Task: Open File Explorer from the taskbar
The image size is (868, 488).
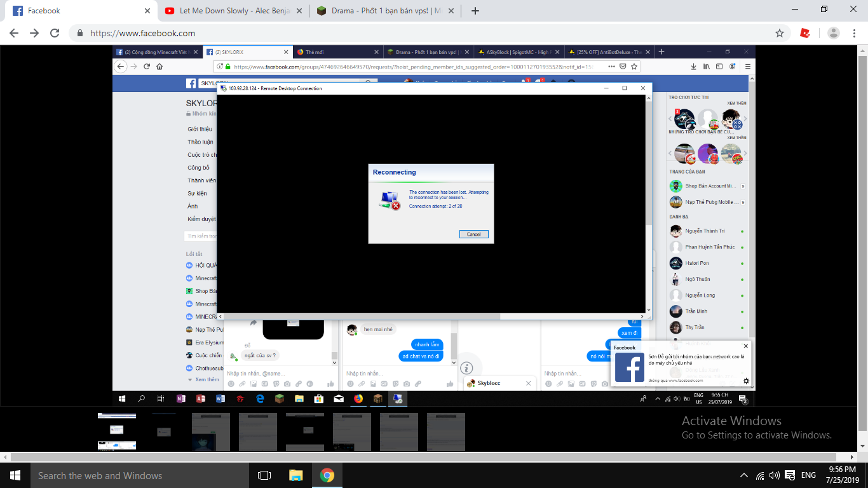Action: [296, 475]
